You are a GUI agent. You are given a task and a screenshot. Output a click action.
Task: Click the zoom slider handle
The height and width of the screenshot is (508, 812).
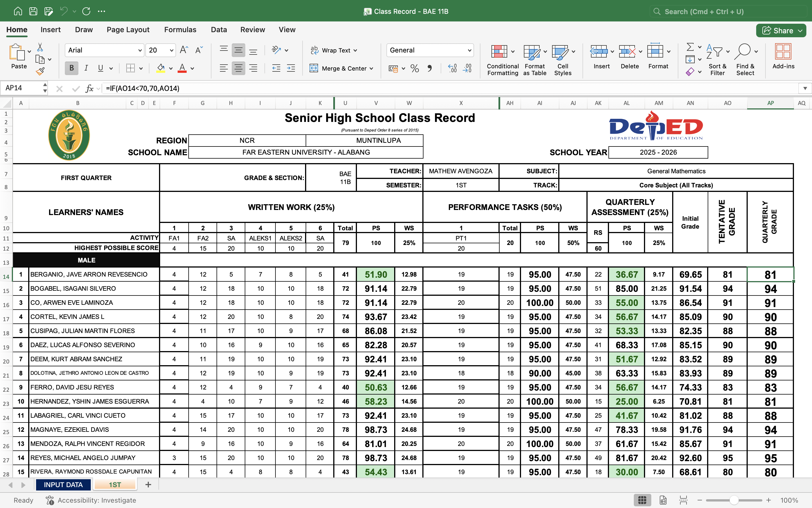tap(734, 500)
